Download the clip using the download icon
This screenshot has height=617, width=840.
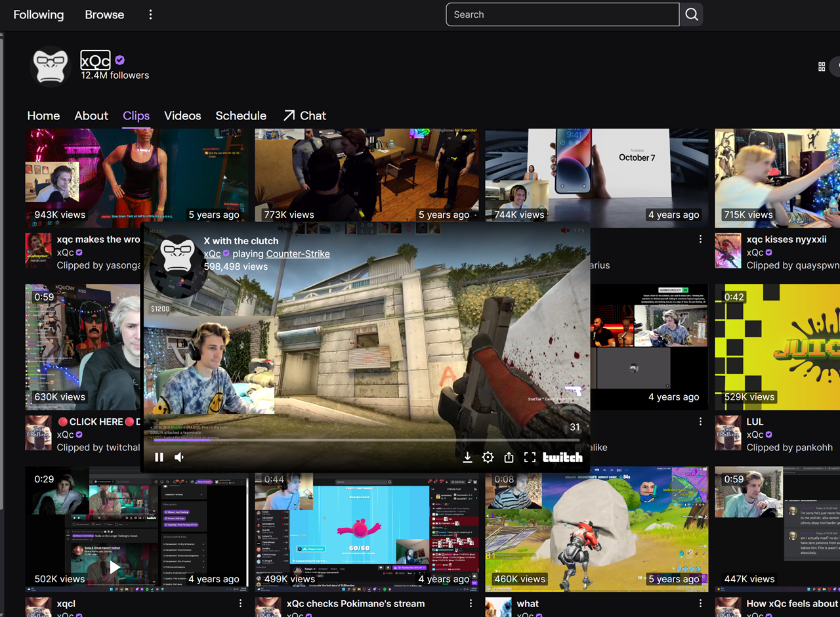tap(467, 457)
